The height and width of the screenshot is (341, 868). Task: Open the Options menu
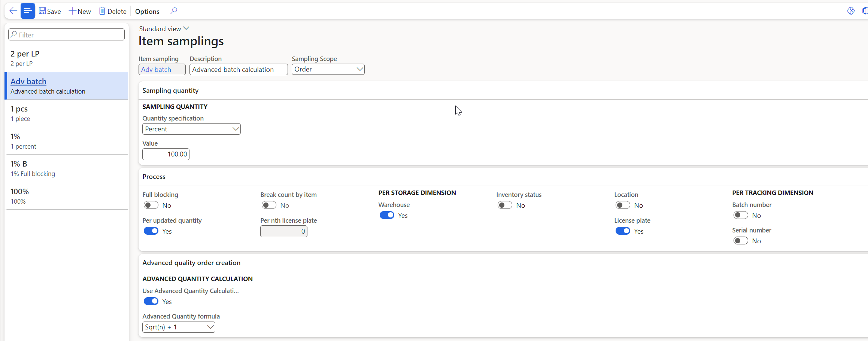[x=147, y=11]
